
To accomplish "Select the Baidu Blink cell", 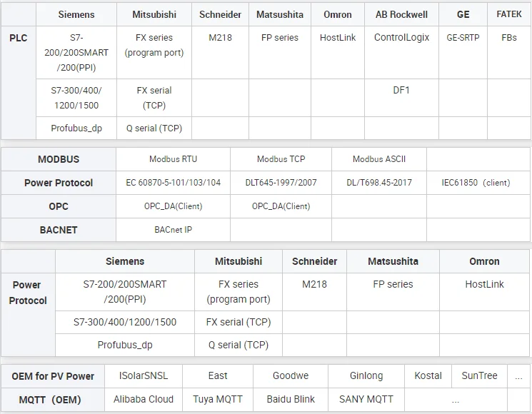I will [x=291, y=400].
